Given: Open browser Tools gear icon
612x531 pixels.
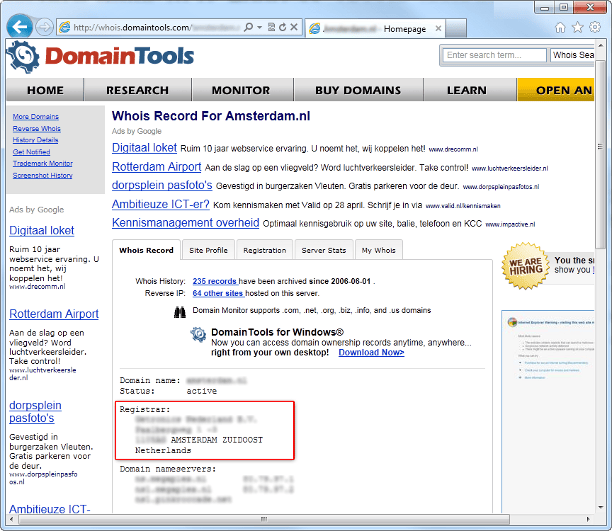Looking at the screenshot, I should coord(595,27).
